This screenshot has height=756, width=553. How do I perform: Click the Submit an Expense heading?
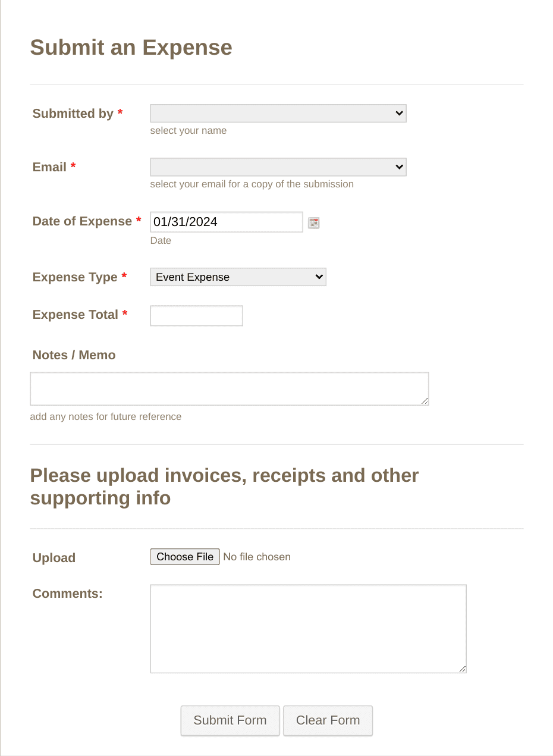click(x=131, y=48)
